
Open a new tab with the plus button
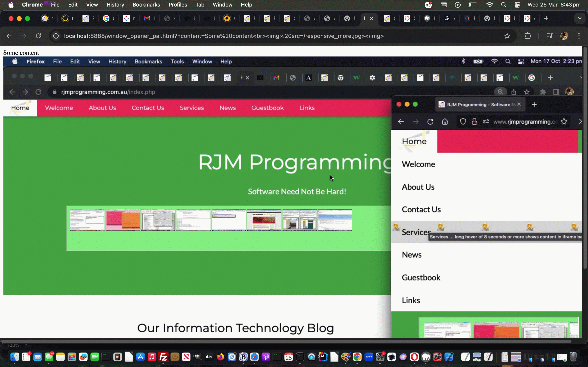click(546, 18)
